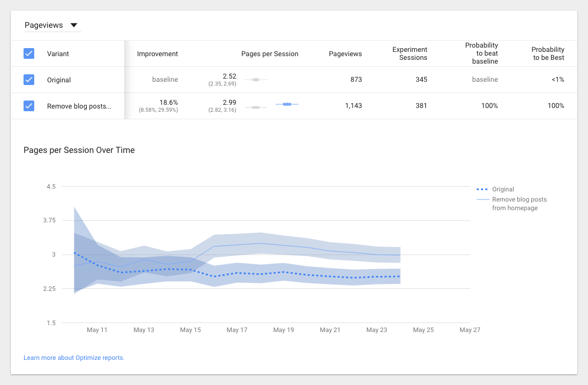
Task: Uncheck the Original variant checkbox
Action: click(29, 80)
